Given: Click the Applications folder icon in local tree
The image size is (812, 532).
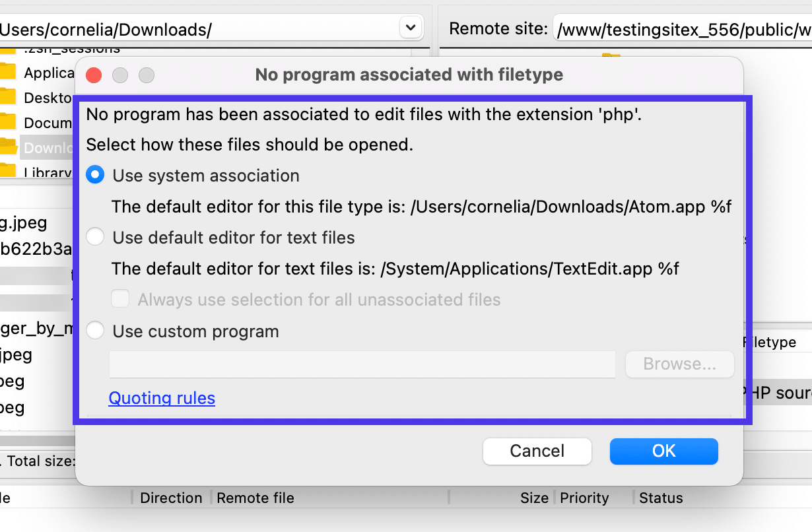Looking at the screenshot, I should coord(7,71).
